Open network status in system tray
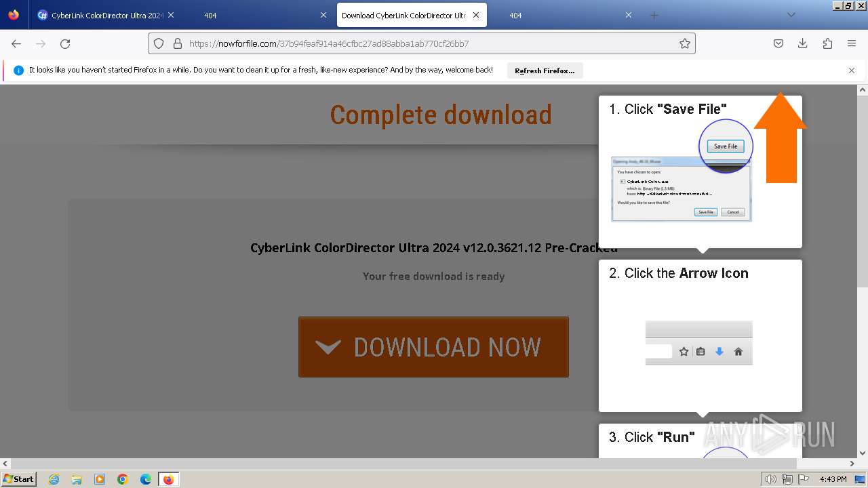 787,479
